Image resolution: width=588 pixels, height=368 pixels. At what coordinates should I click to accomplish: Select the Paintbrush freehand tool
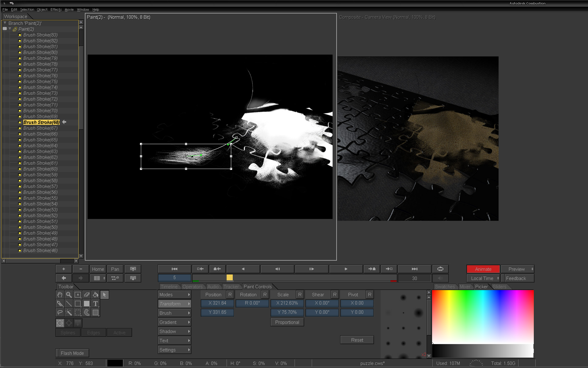[60, 304]
